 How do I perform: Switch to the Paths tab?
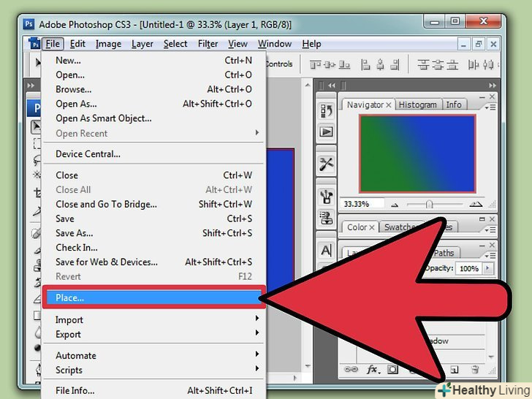444,253
